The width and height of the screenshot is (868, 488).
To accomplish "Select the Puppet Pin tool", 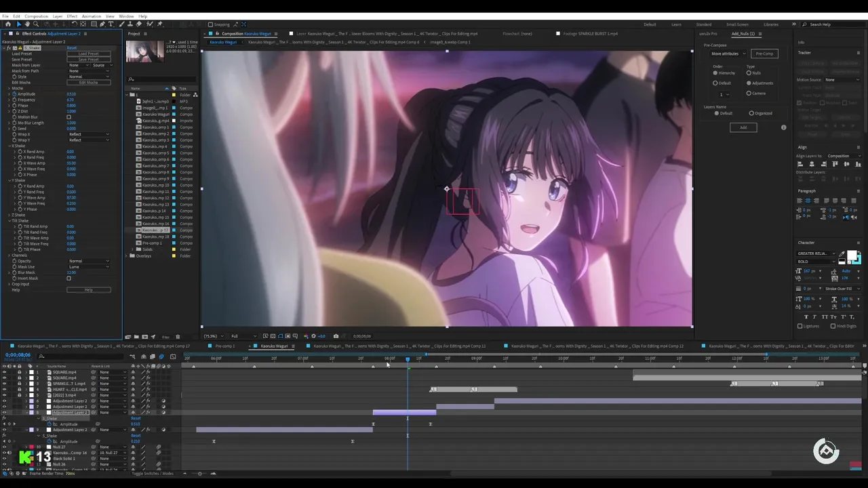I will click(159, 24).
